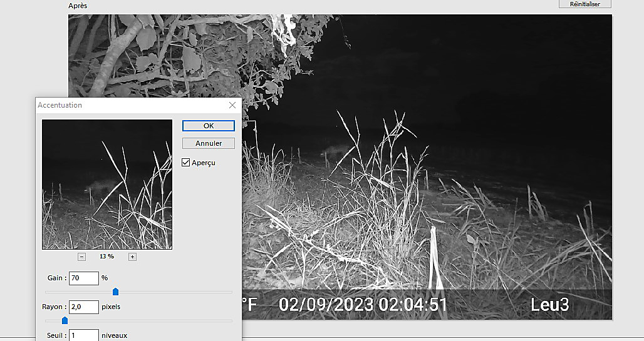Close the Accentuation dialog with X
Image resolution: width=644 pixels, height=341 pixels.
(232, 105)
